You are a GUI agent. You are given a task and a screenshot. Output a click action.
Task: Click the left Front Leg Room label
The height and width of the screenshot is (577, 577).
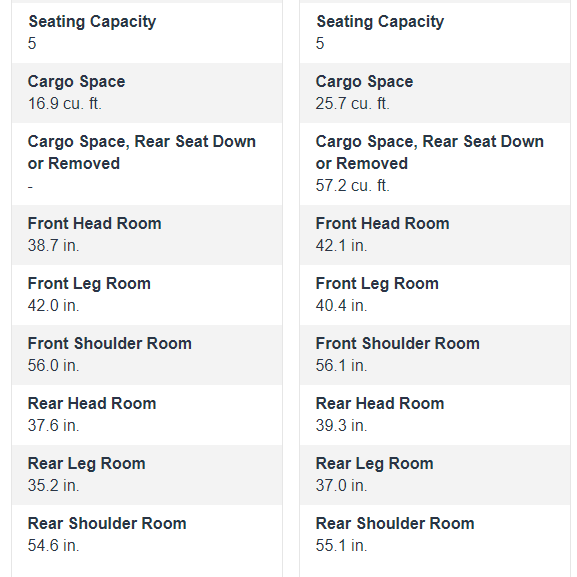click(89, 284)
